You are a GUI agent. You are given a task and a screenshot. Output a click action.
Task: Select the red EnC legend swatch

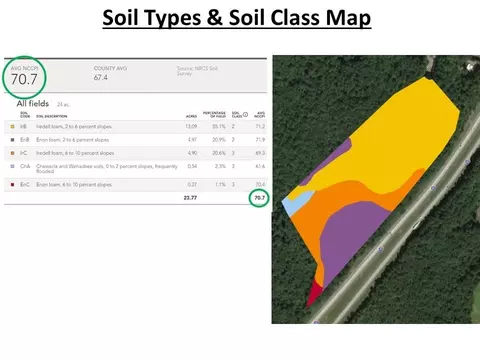tap(13, 184)
